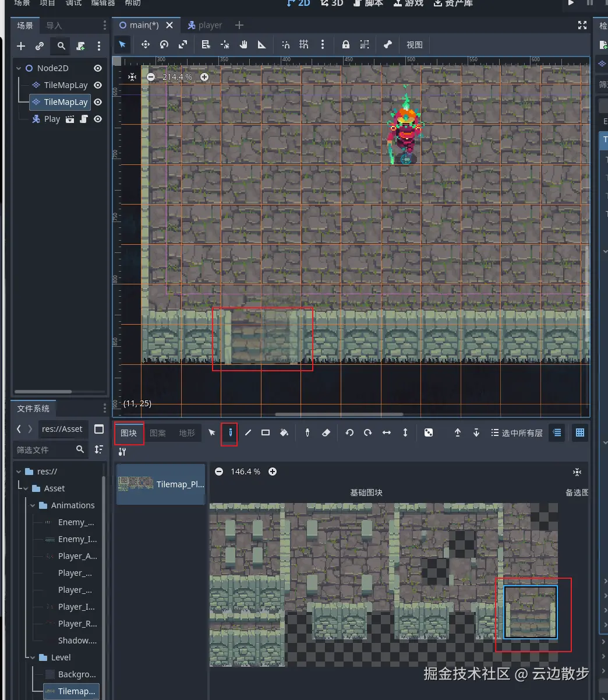Select the TileMap paint (pencil) tool
The width and height of the screenshot is (608, 700).
[230, 433]
